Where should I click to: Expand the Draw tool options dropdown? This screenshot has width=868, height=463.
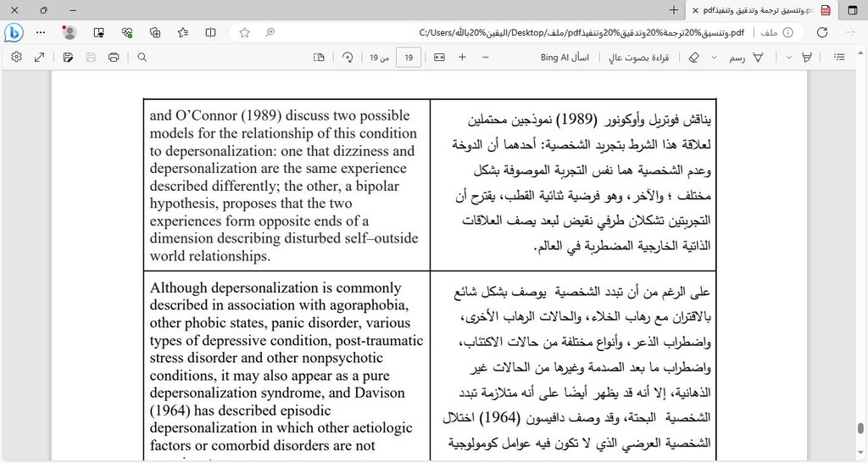tap(714, 57)
